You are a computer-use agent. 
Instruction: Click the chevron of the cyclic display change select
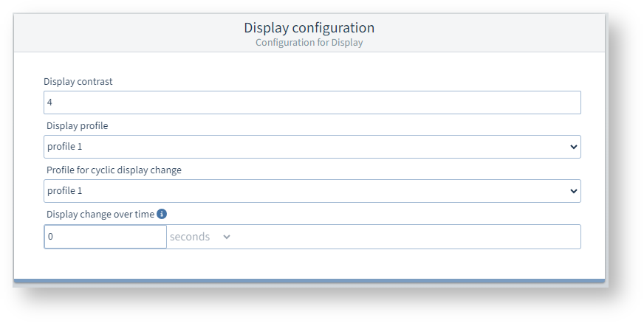[x=574, y=191]
